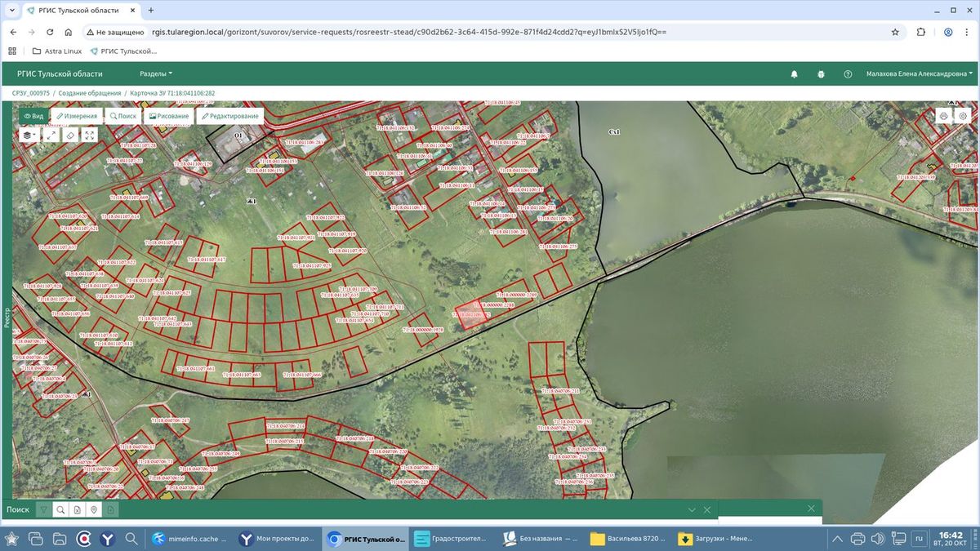Open the Создание обращения breadcrumb
This screenshot has width=980, height=551.
[90, 94]
